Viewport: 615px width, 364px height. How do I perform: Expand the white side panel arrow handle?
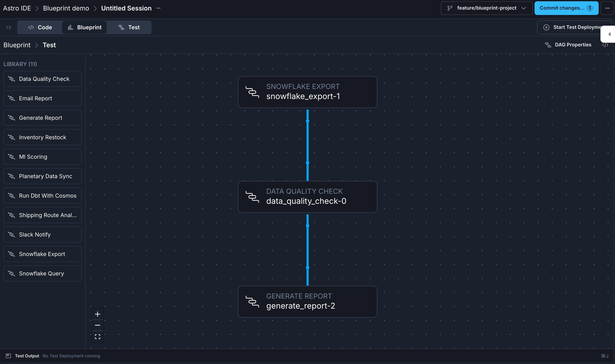click(609, 34)
